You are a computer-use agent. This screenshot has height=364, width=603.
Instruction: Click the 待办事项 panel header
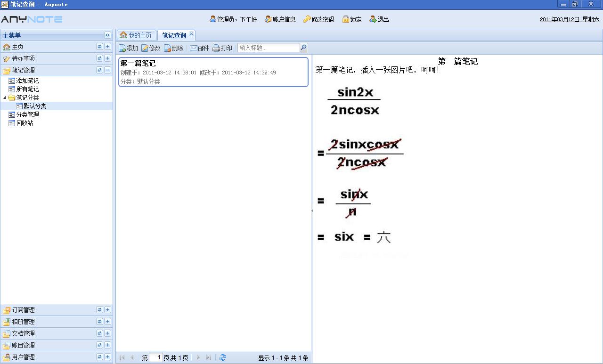57,58
